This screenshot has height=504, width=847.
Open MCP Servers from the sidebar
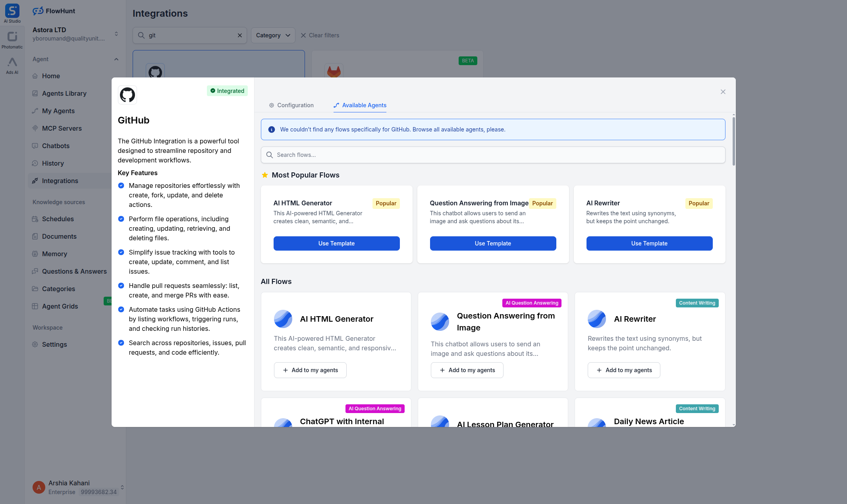coord(62,128)
